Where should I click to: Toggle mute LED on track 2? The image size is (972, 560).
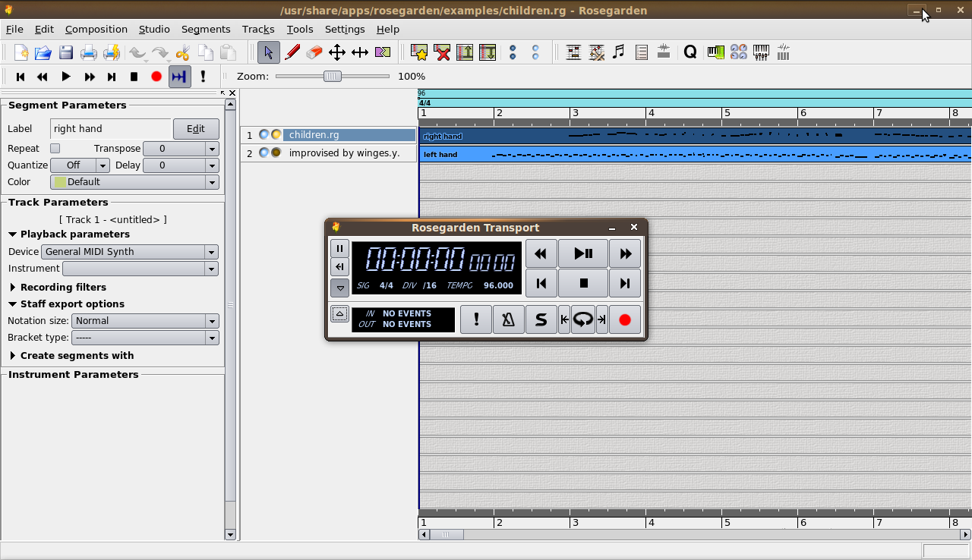(264, 153)
